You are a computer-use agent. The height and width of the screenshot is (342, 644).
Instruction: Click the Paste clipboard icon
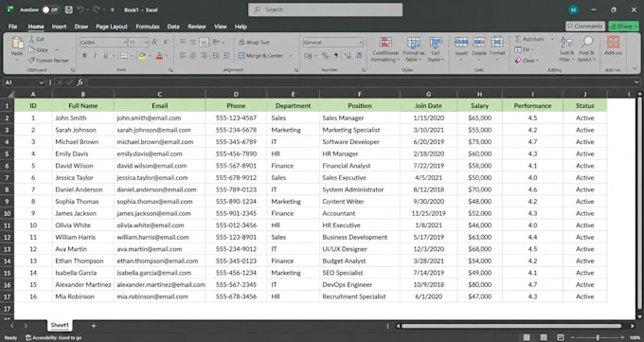point(17,43)
